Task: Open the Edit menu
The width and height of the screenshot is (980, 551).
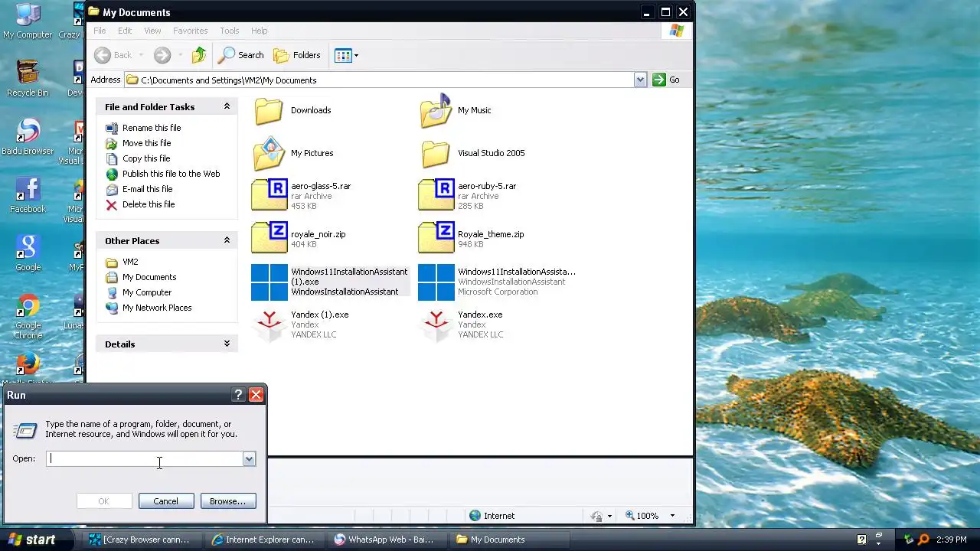Action: click(125, 31)
